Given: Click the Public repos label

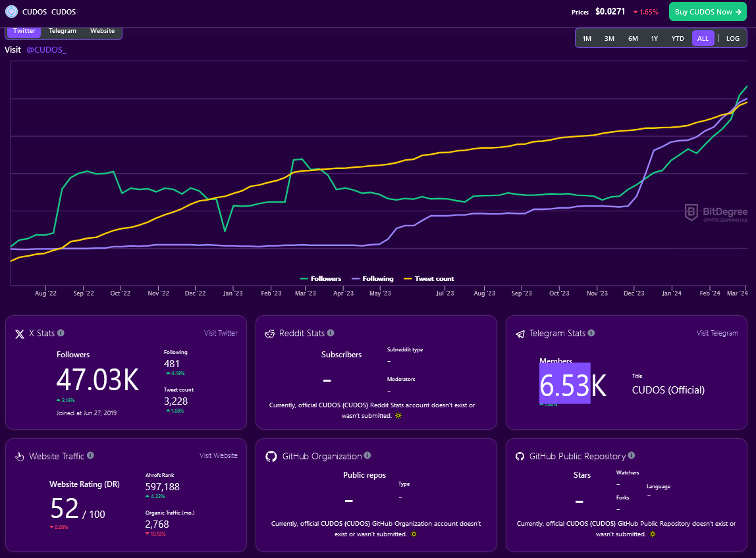Looking at the screenshot, I should point(365,475).
